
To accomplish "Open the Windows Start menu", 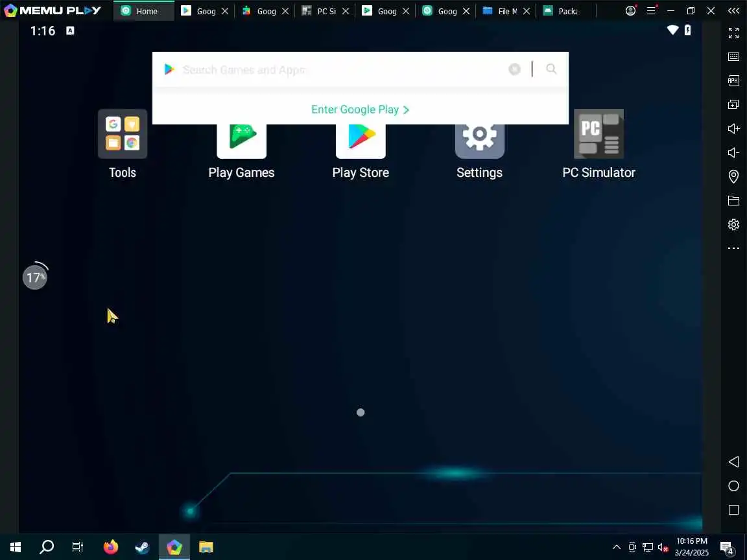I will coord(16,547).
